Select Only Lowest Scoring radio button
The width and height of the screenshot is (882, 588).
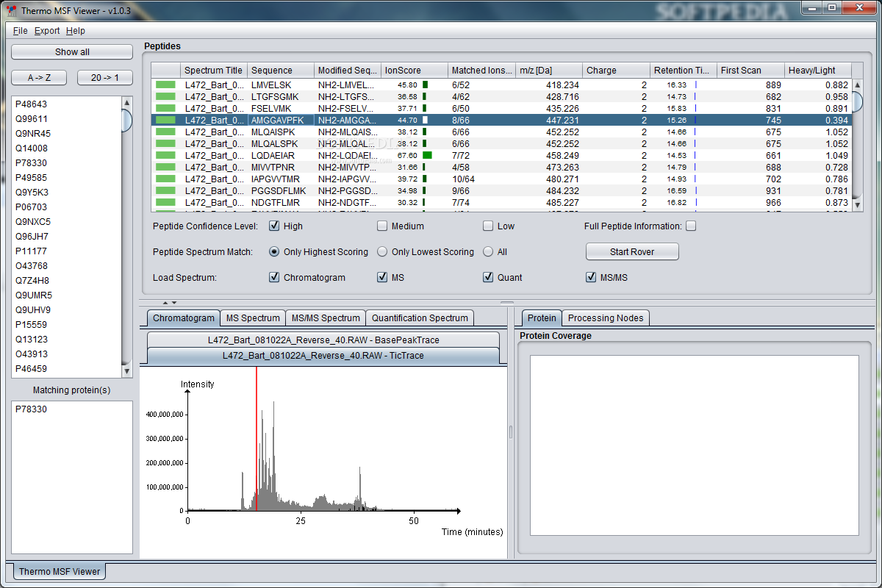point(382,251)
